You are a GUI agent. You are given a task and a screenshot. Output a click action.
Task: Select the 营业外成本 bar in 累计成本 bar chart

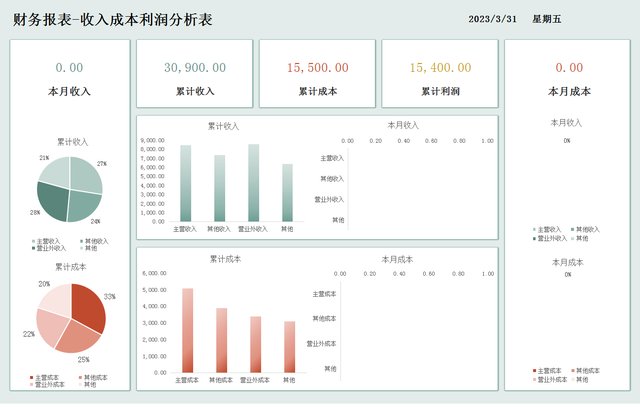coord(256,344)
